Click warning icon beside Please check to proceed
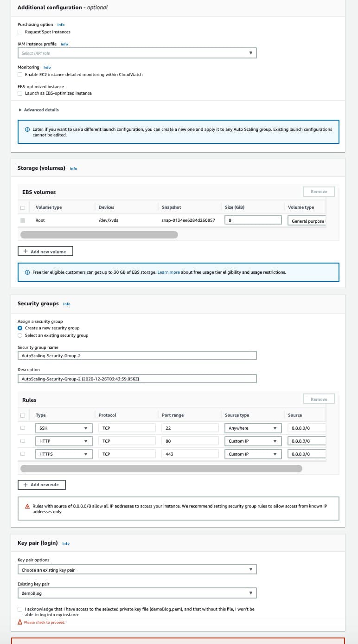358x644 pixels. (20, 622)
